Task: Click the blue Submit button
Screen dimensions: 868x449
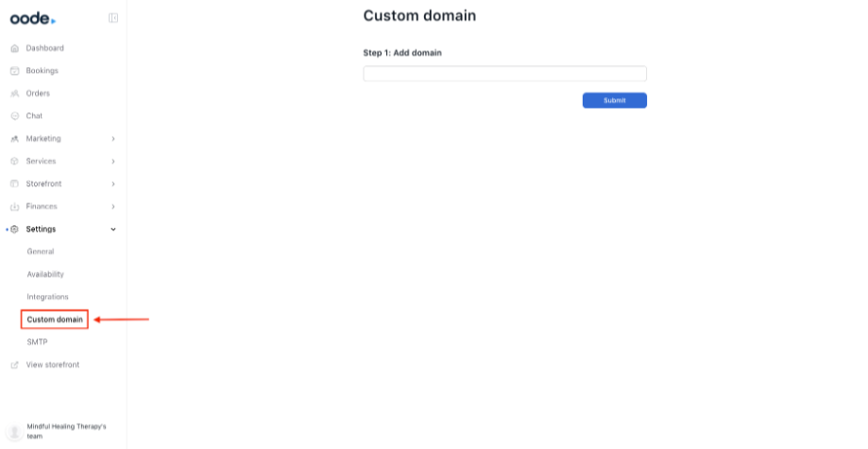Action: coord(615,100)
